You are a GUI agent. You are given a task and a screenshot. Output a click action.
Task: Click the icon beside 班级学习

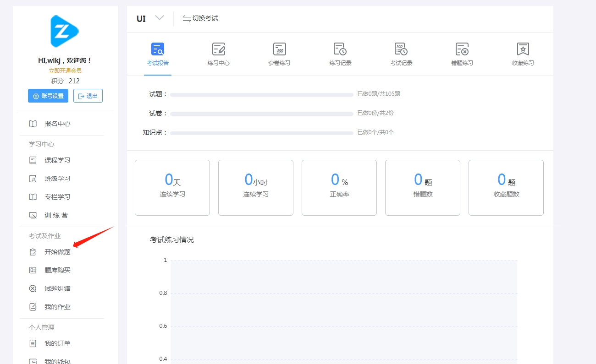[33, 179]
